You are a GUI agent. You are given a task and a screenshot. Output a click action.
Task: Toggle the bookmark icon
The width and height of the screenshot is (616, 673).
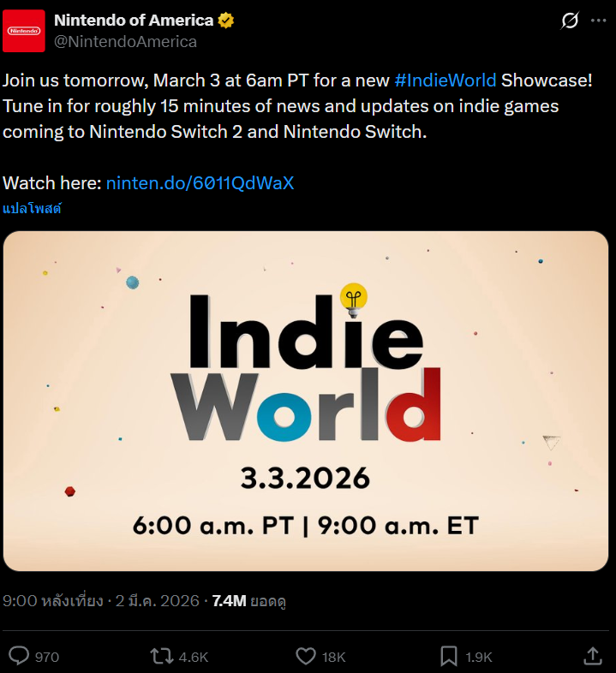pos(449,657)
